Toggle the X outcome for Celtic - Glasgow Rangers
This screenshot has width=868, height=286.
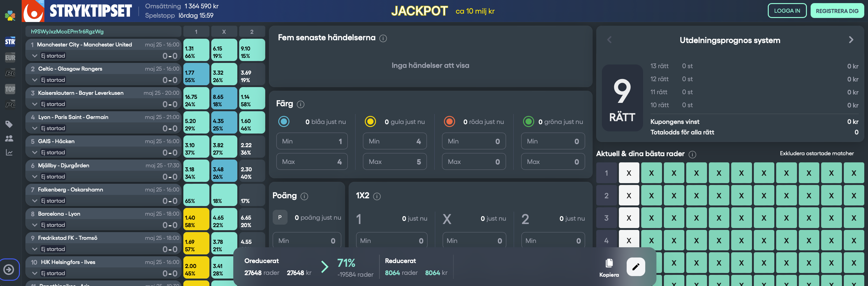click(x=224, y=74)
